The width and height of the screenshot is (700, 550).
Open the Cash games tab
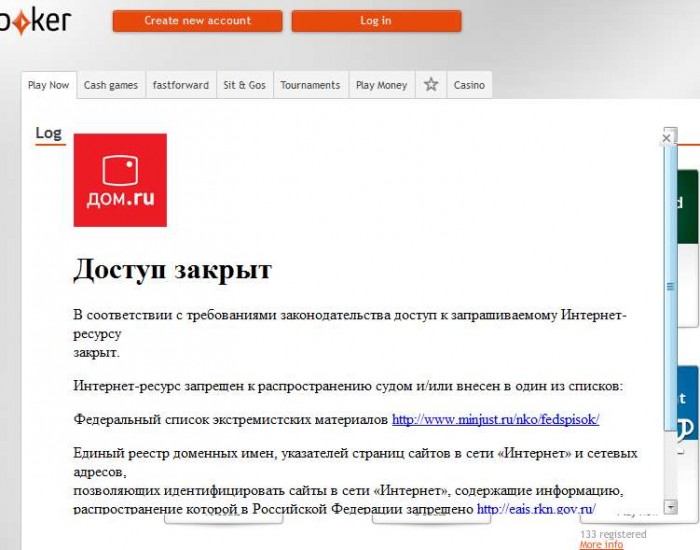click(111, 85)
